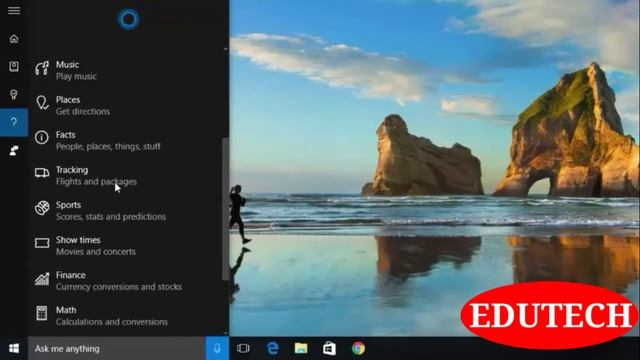This screenshot has height=360, width=640.
Task: Open Cortana Feedback icon
Action: point(14,151)
